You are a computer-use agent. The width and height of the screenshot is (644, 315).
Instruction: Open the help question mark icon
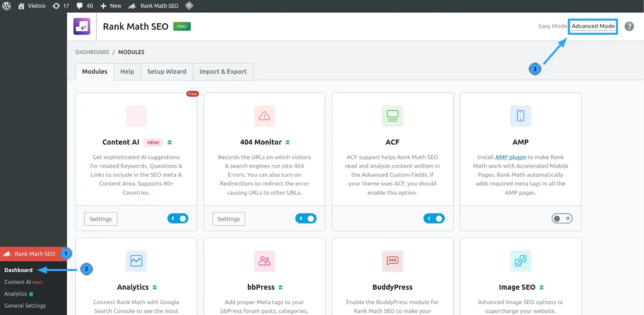pos(629,27)
